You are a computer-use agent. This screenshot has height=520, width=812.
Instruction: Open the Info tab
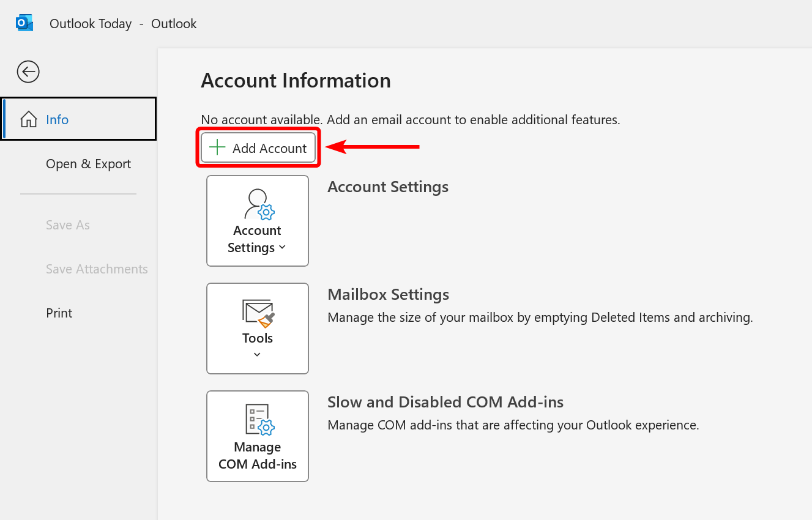[79, 119]
